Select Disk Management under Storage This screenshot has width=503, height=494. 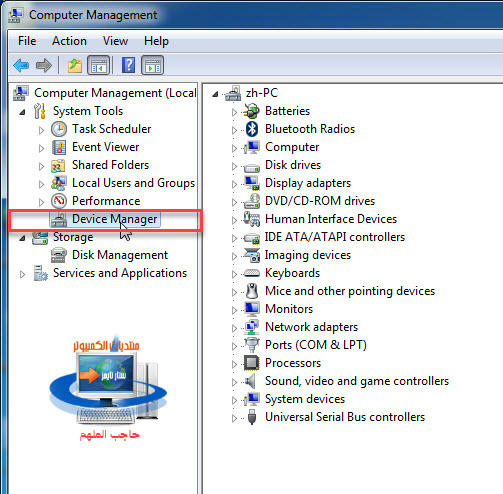click(120, 255)
